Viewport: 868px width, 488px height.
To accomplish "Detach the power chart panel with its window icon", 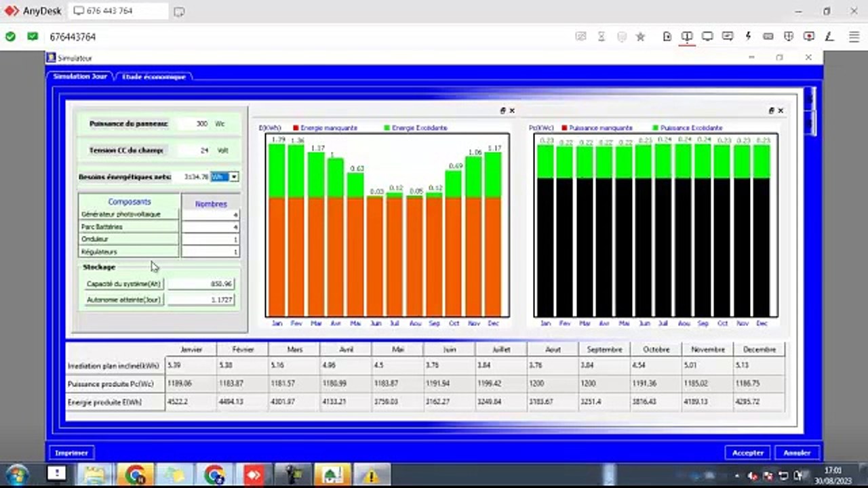I will (x=772, y=110).
